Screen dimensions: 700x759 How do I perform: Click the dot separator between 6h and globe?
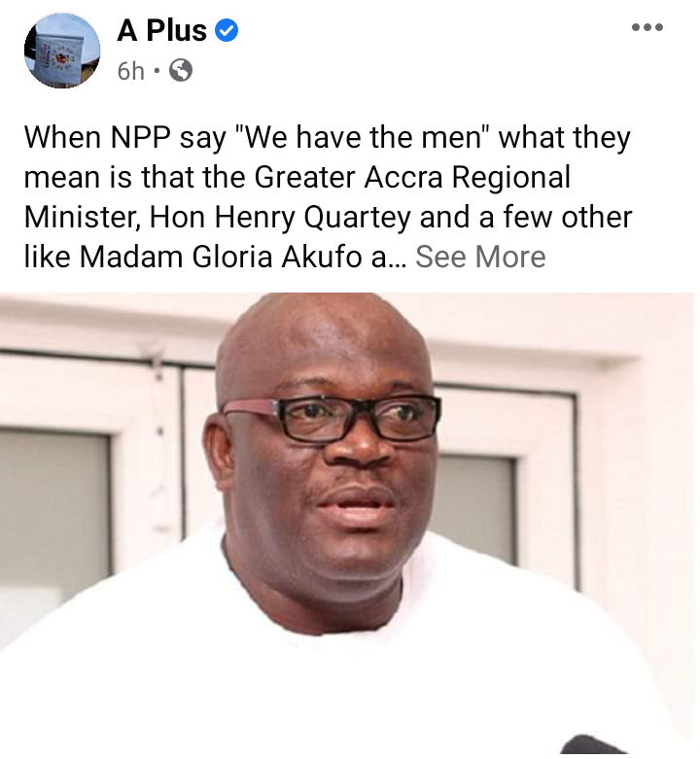coord(157,72)
